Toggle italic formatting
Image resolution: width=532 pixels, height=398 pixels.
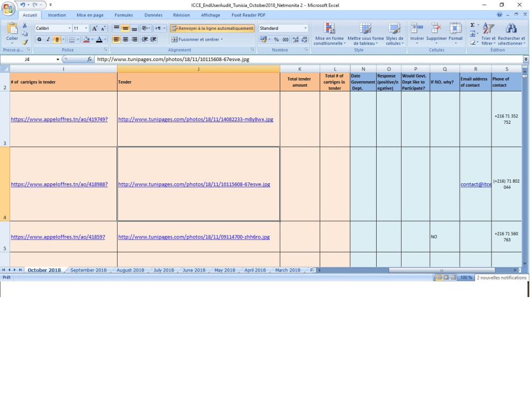tap(48, 40)
